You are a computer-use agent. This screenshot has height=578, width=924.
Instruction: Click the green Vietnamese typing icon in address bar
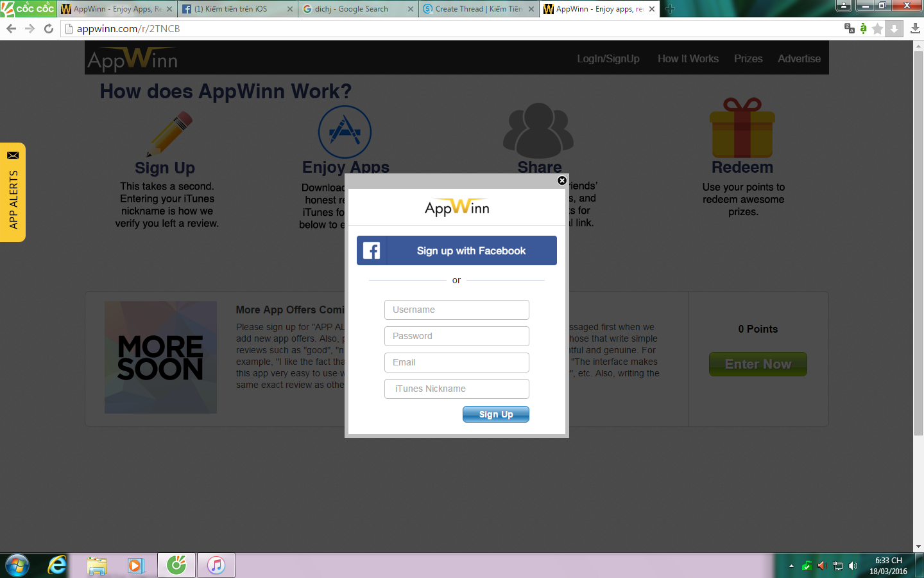[863, 28]
